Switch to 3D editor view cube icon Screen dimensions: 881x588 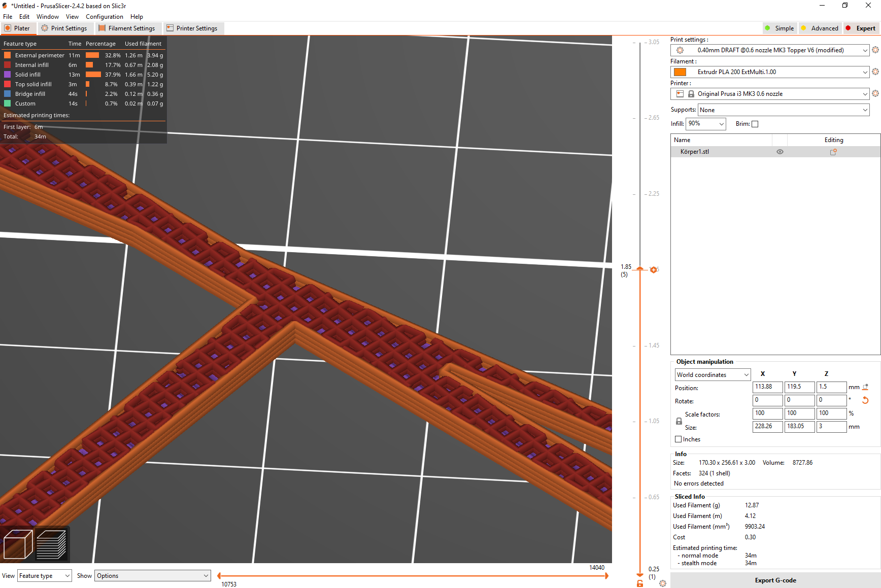click(18, 544)
